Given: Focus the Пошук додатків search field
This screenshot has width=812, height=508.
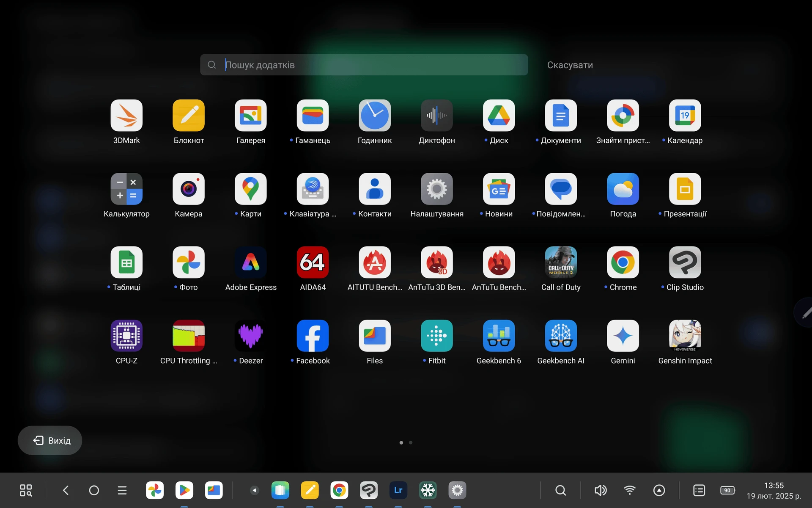Looking at the screenshot, I should coord(364,65).
